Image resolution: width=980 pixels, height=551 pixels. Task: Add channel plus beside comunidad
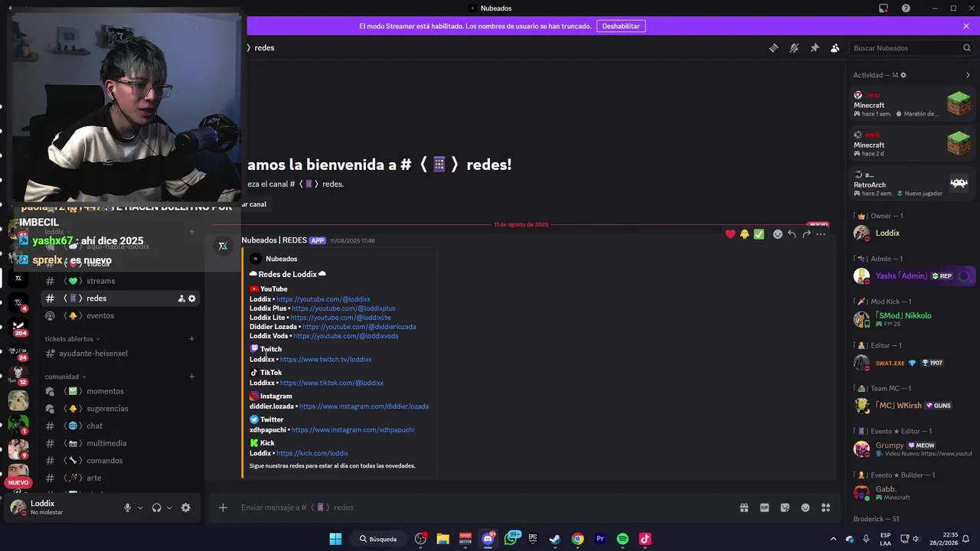point(192,377)
